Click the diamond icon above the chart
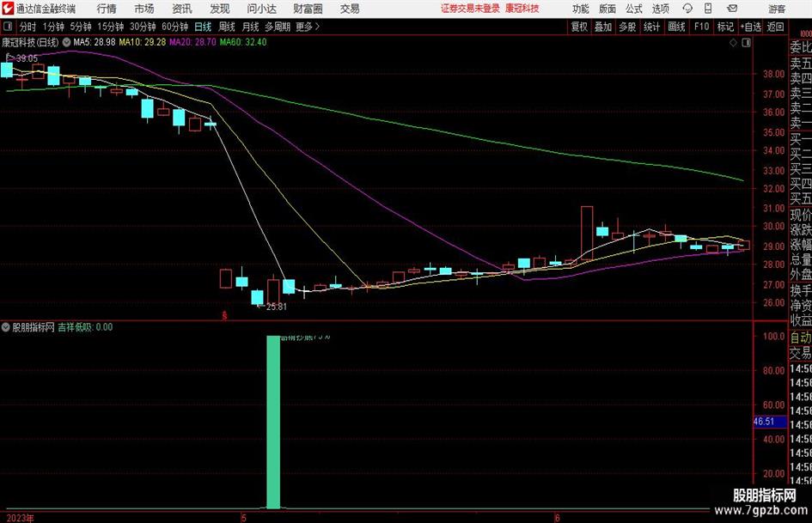This screenshot has height=523, width=812. [x=733, y=42]
